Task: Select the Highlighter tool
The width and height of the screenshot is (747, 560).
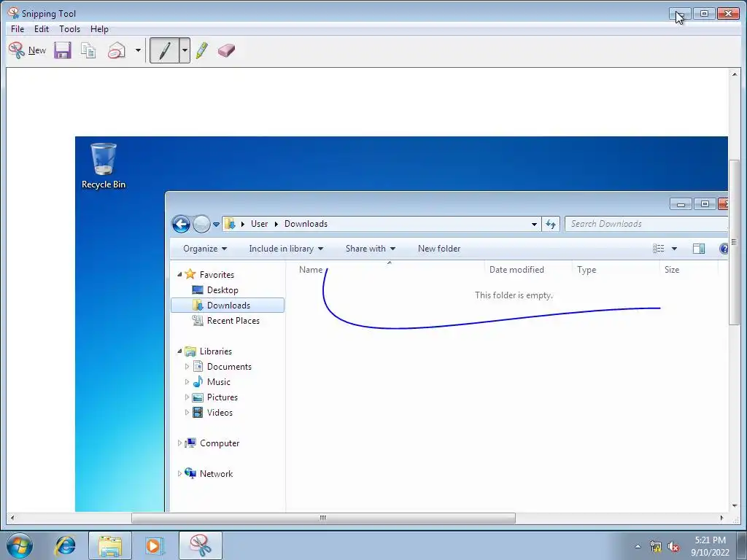Action: (202, 50)
